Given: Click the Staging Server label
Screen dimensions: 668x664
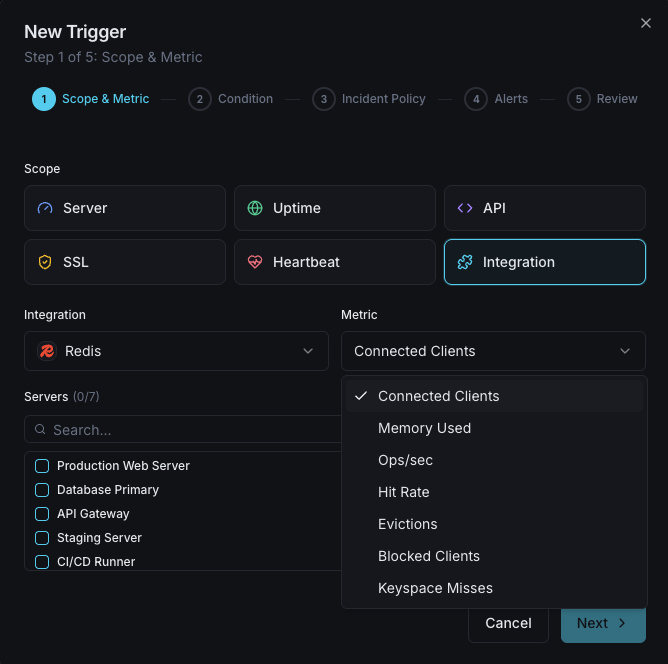Looking at the screenshot, I should point(99,538).
